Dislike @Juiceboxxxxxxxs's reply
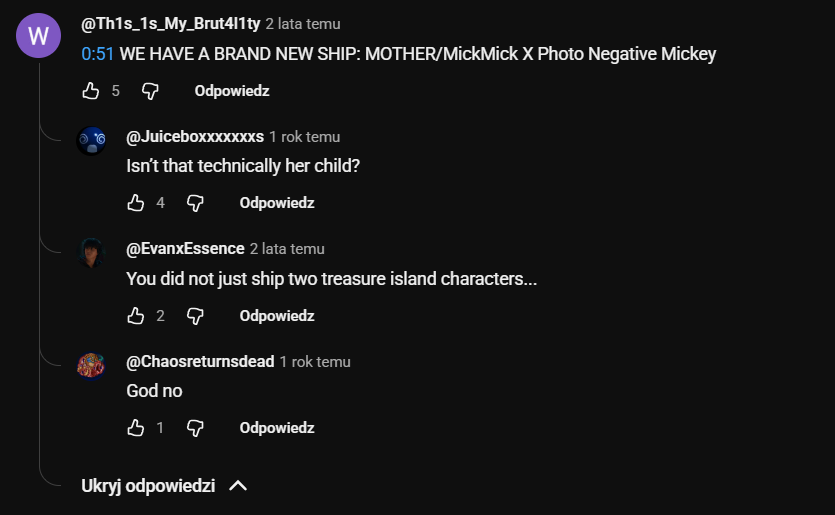 click(195, 203)
